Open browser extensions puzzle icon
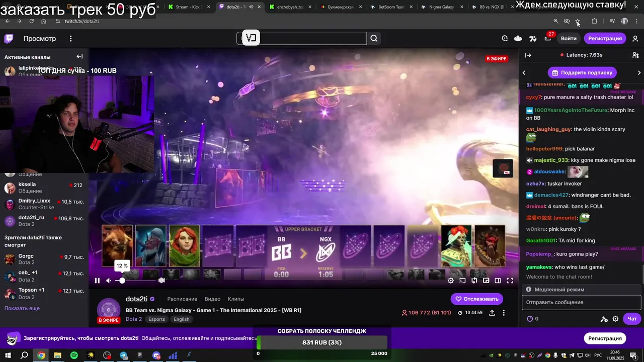 click(x=594, y=21)
